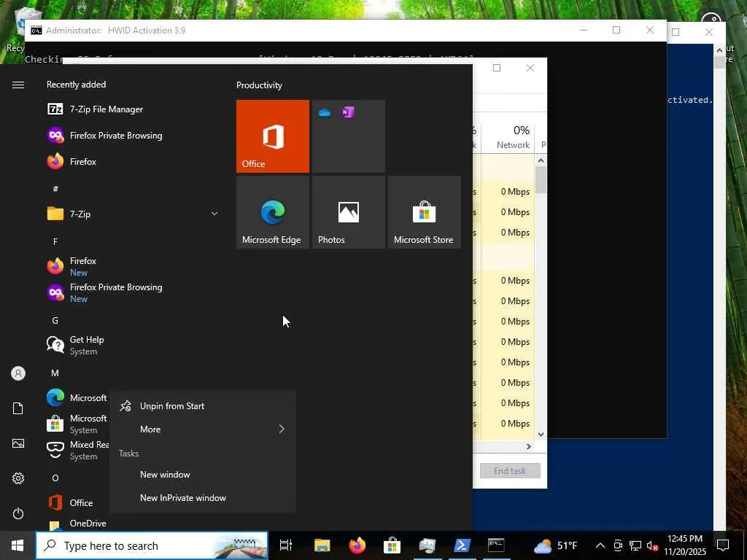
Task: Open the muted volume icon in tray
Action: [x=652, y=545]
